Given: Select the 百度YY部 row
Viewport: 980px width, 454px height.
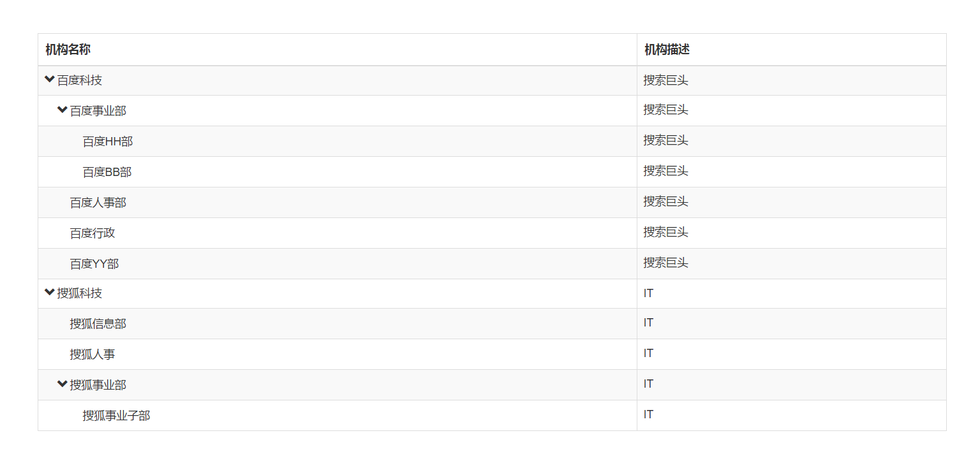Looking at the screenshot, I should [94, 264].
